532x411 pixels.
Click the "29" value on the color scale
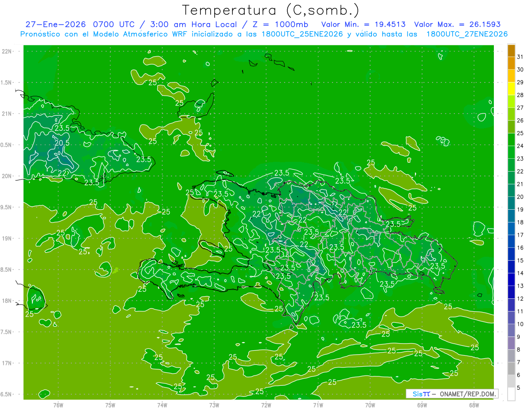(x=520, y=82)
